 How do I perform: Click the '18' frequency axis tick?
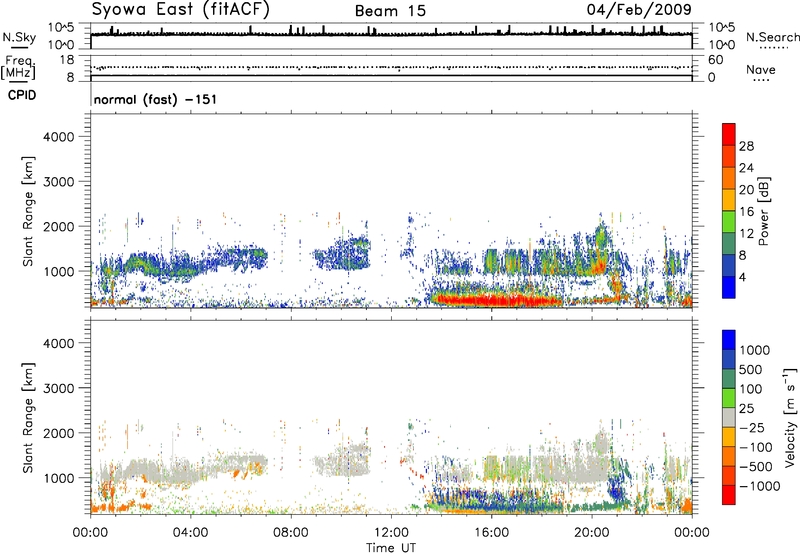(x=67, y=60)
